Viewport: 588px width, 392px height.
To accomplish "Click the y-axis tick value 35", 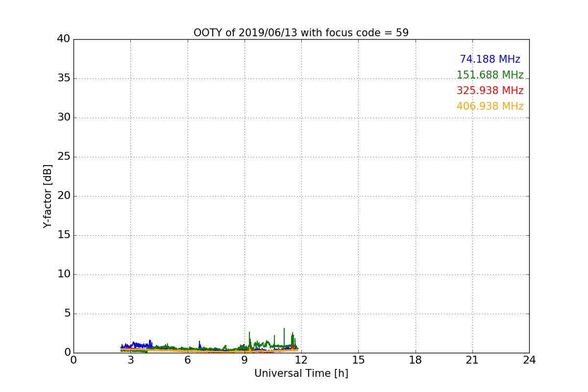I will (x=64, y=78).
